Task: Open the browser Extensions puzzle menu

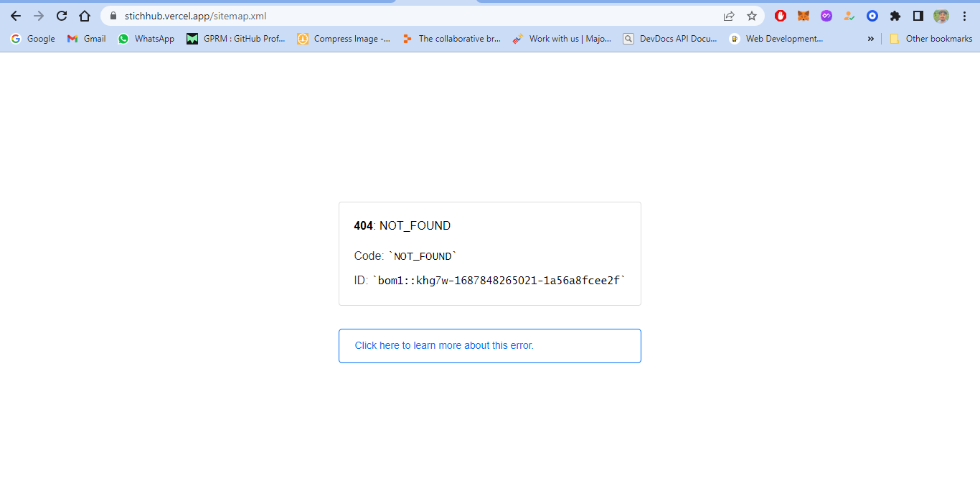Action: click(x=895, y=16)
